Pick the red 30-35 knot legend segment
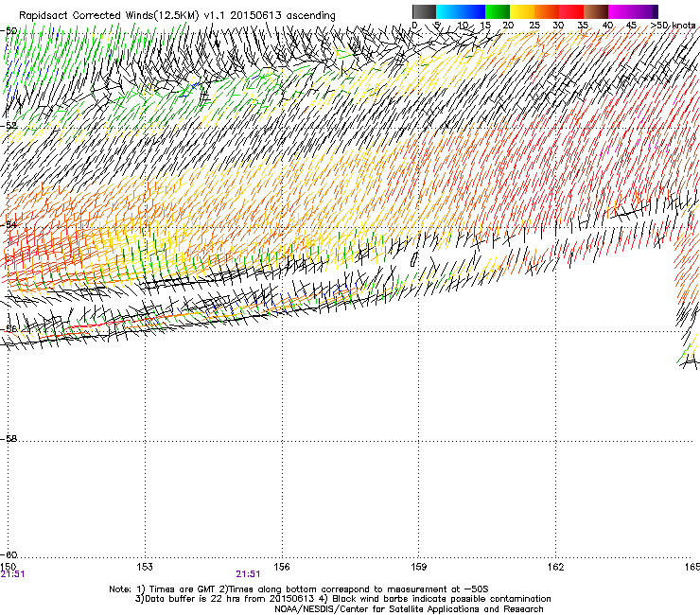Screen dimensions: 700x615 coord(571,11)
